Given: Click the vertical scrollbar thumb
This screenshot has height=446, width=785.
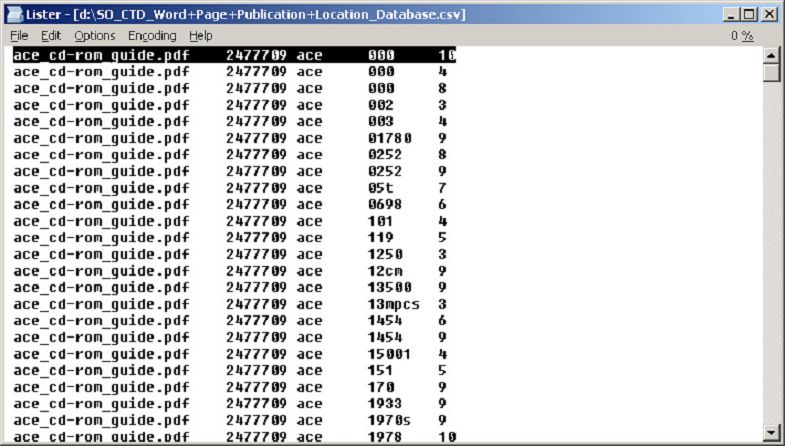Looking at the screenshot, I should 771,73.
